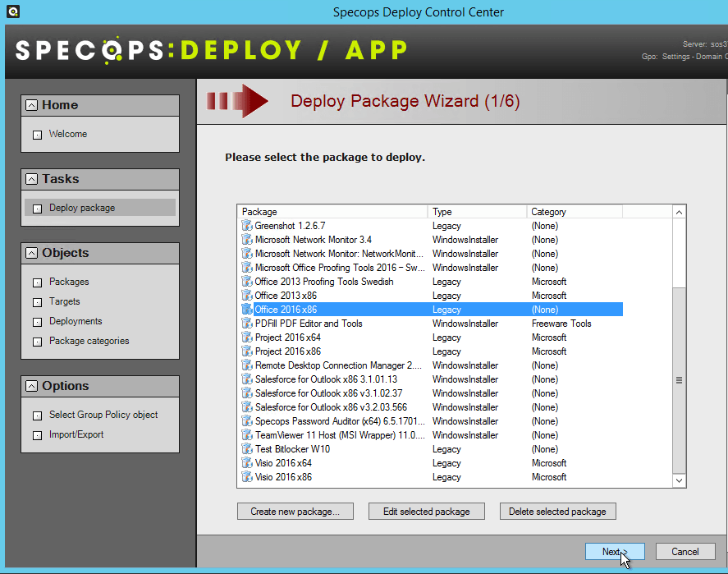Click the package list scrollbar thumb
The width and height of the screenshot is (728, 574).
point(680,380)
